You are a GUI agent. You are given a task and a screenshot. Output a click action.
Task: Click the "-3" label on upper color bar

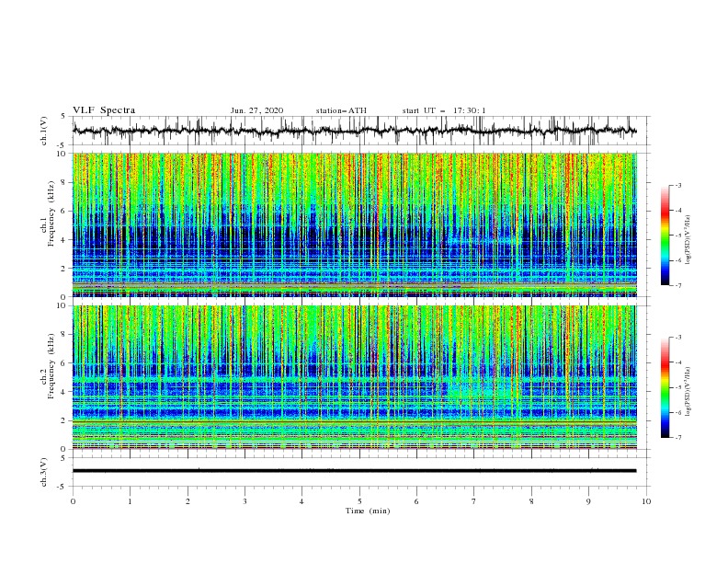tap(677, 185)
